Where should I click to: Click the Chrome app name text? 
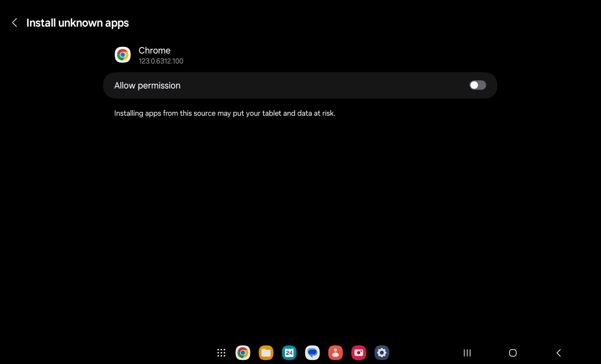coord(154,50)
